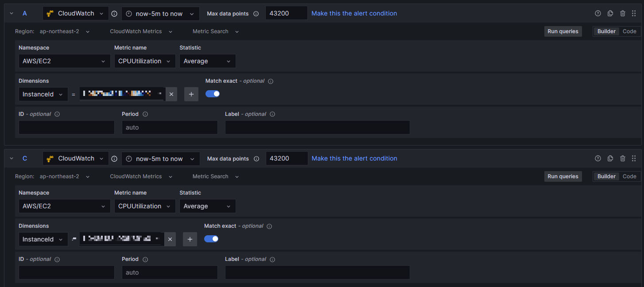Click data source info icon in query A

coord(114,14)
